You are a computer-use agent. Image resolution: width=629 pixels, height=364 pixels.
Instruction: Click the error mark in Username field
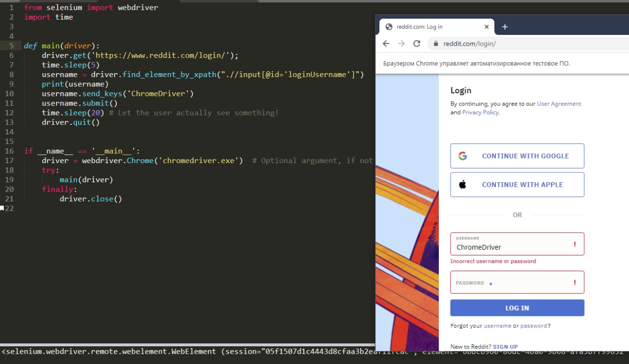575,244
